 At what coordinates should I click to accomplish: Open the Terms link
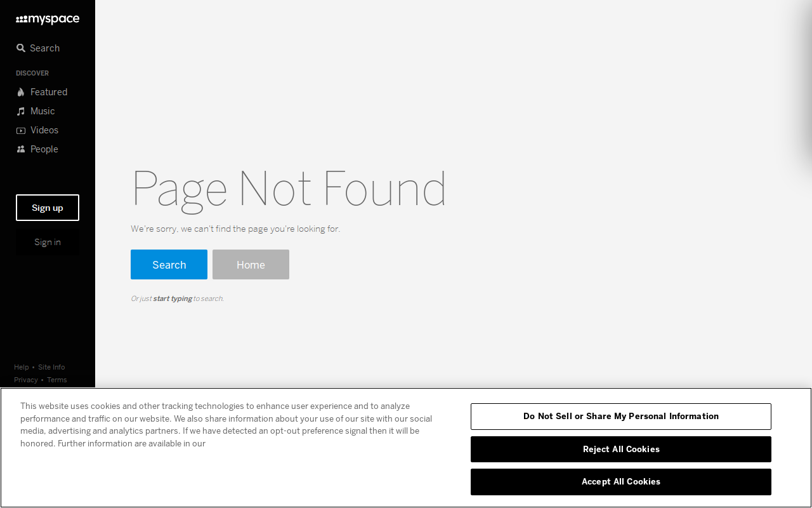[56, 380]
